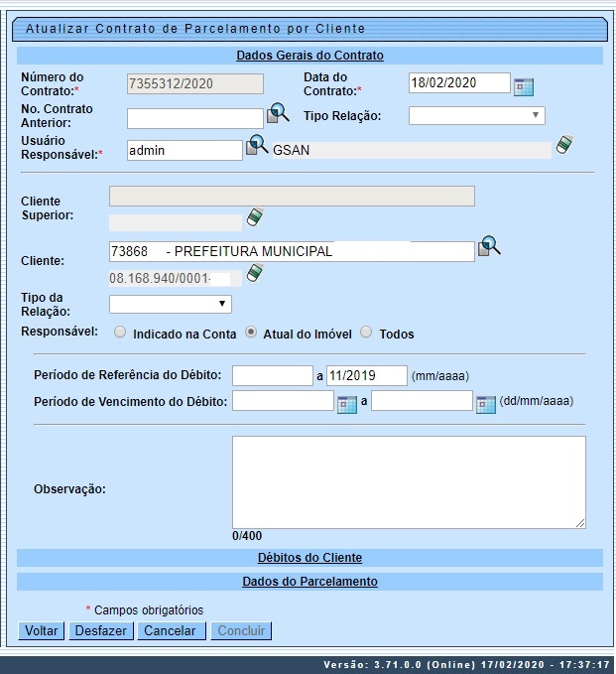
Task: Click magnifier icon to search Cliente
Action: click(x=489, y=246)
